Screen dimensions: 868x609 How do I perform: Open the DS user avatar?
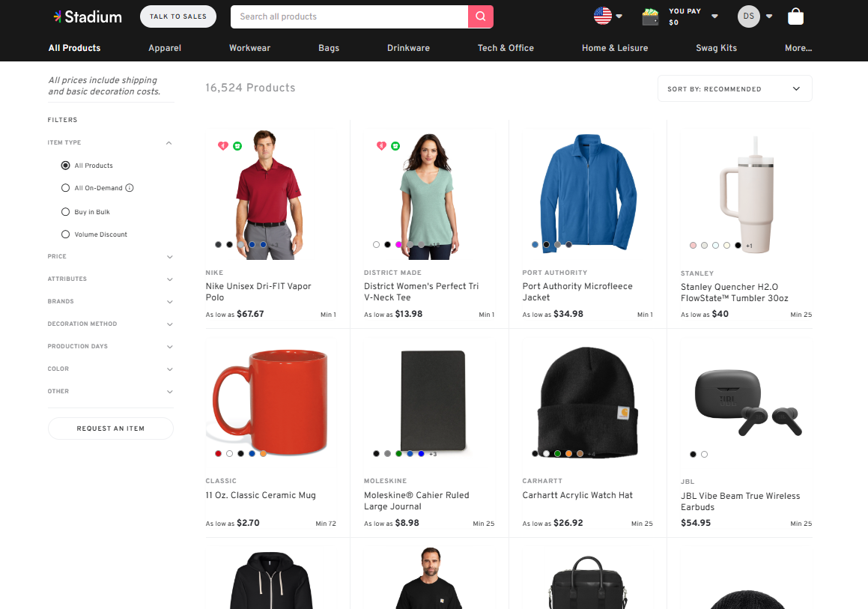[x=748, y=16]
